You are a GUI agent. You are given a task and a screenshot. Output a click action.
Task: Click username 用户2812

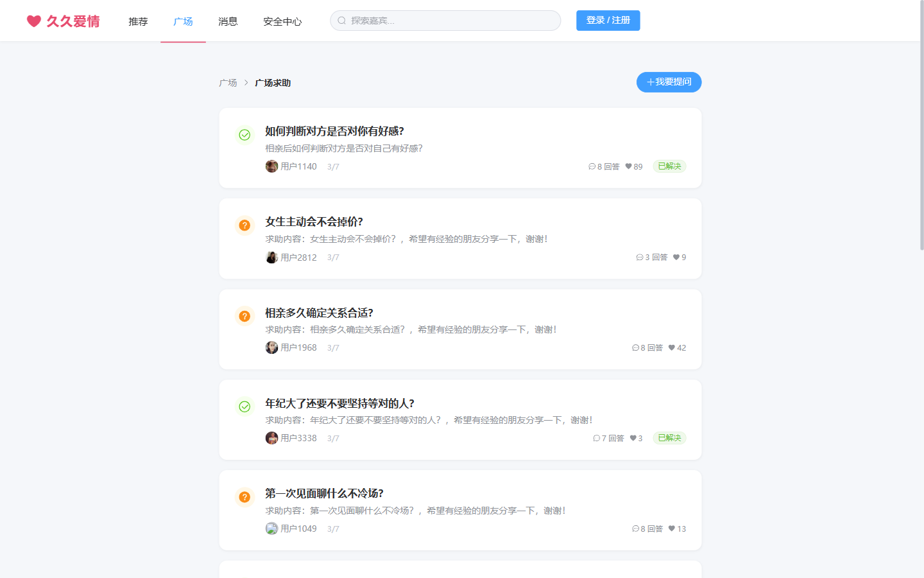[x=298, y=257]
